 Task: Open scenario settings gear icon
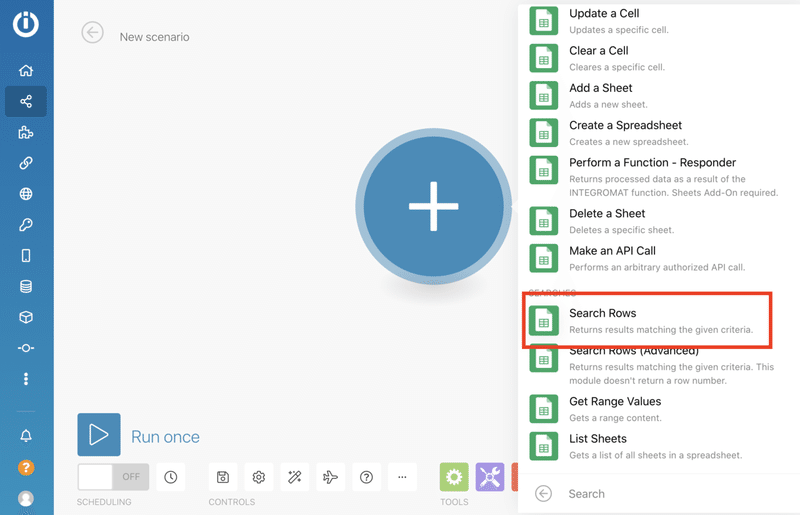[x=259, y=477]
